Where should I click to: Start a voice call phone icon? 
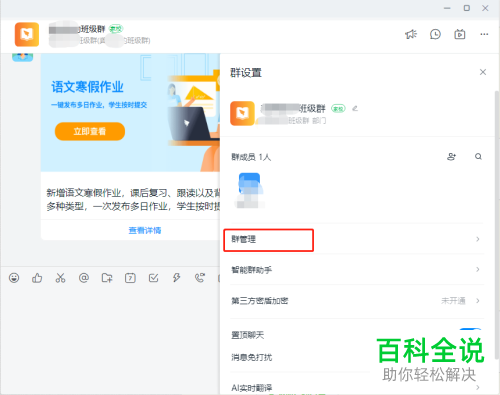point(200,278)
